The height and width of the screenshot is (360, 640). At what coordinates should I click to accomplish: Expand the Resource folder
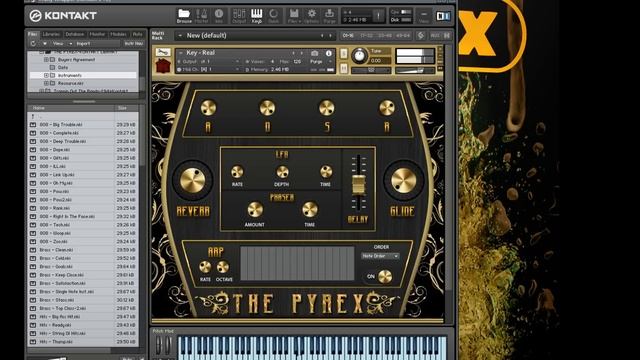46,83
